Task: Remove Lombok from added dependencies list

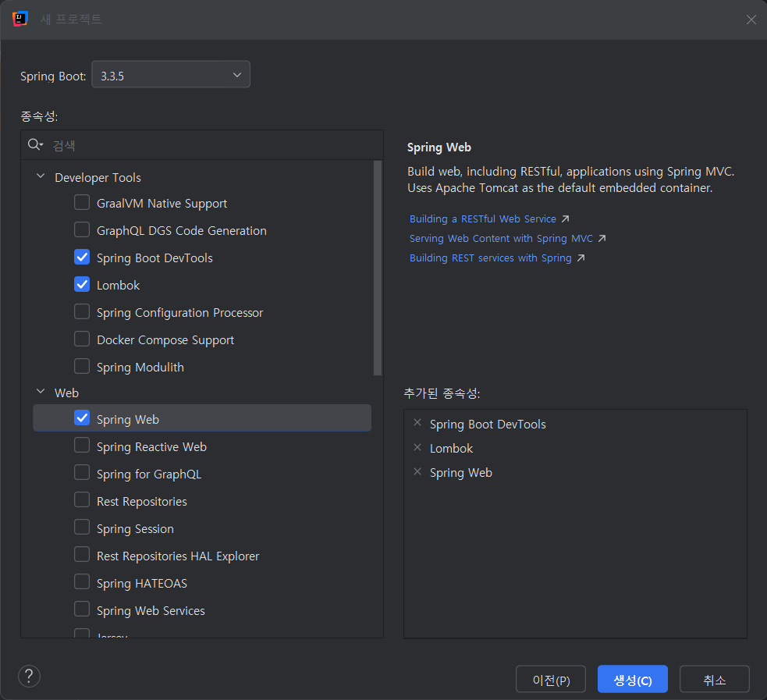Action: click(x=417, y=448)
